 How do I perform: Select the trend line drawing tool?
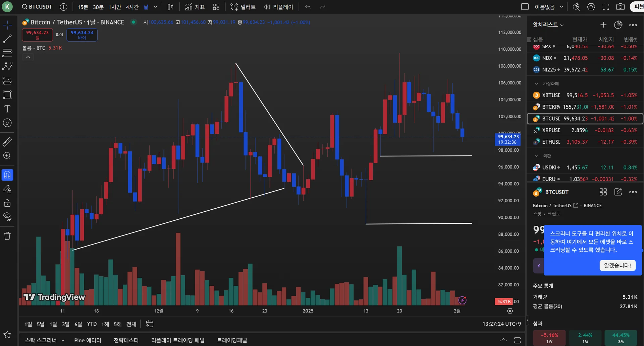pyautogui.click(x=7, y=39)
